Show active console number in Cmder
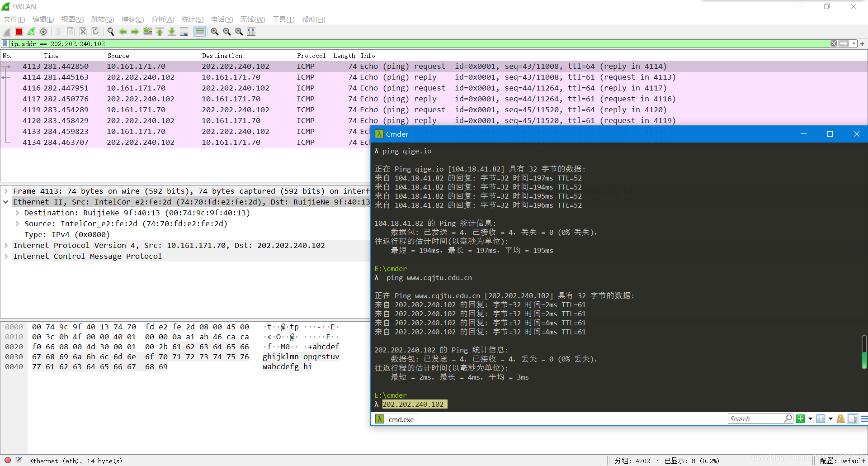Screen dimensions: 868x466 [x=821, y=419]
